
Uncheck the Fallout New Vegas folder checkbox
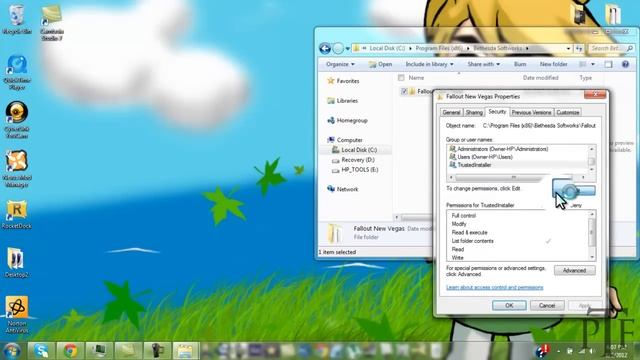404,91
